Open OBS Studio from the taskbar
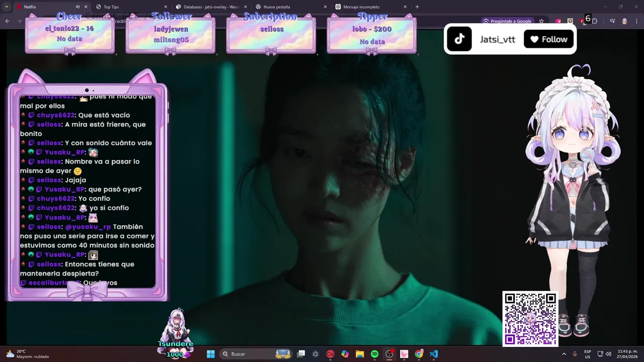The height and width of the screenshot is (362, 644). pyautogui.click(x=389, y=354)
